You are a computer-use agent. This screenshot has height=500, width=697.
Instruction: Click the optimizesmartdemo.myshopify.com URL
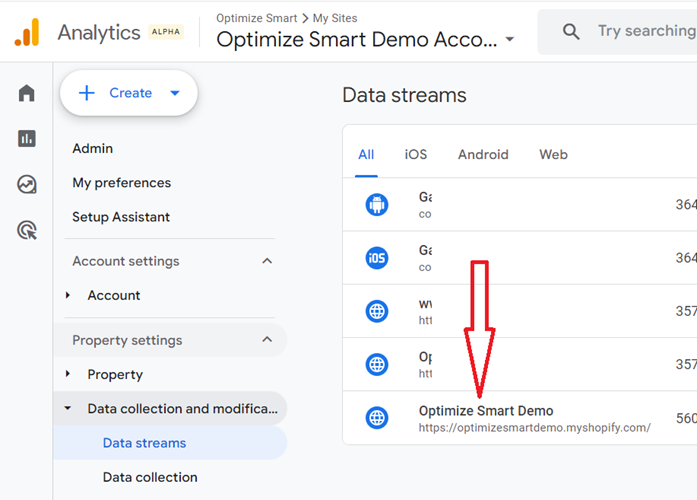(535, 428)
